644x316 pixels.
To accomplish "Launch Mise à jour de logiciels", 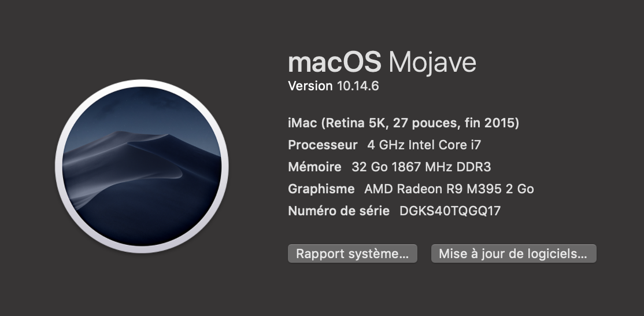I will 513,253.
